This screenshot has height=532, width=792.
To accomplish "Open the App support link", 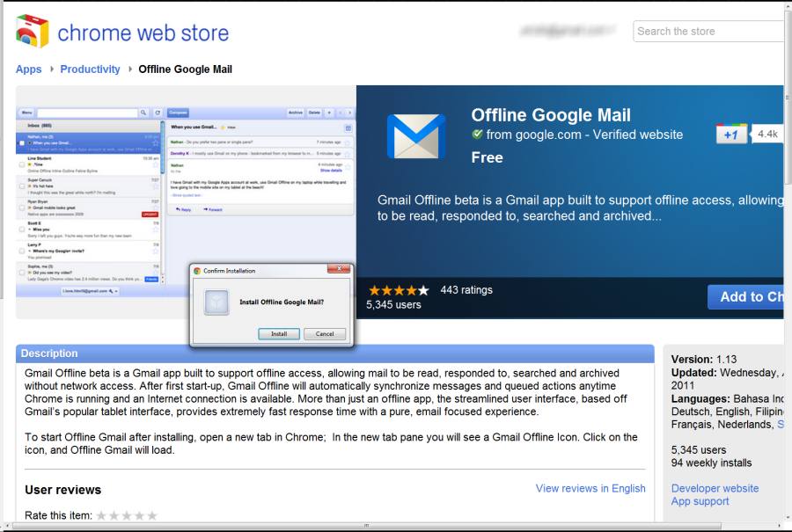I will (x=700, y=501).
